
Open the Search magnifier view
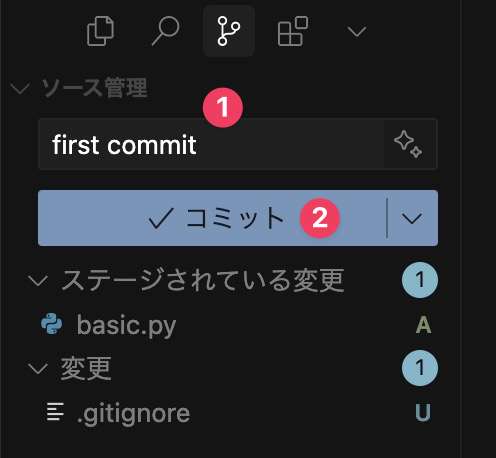[166, 31]
